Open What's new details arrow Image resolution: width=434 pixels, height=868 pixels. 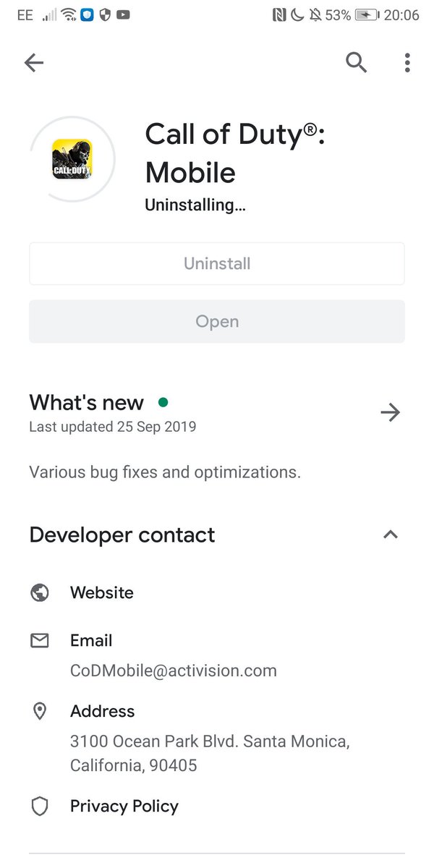(391, 412)
